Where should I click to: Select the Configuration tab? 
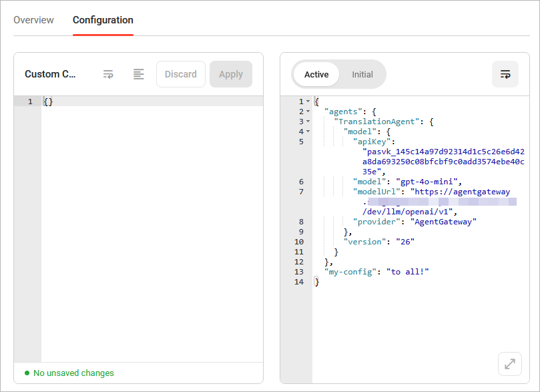103,20
